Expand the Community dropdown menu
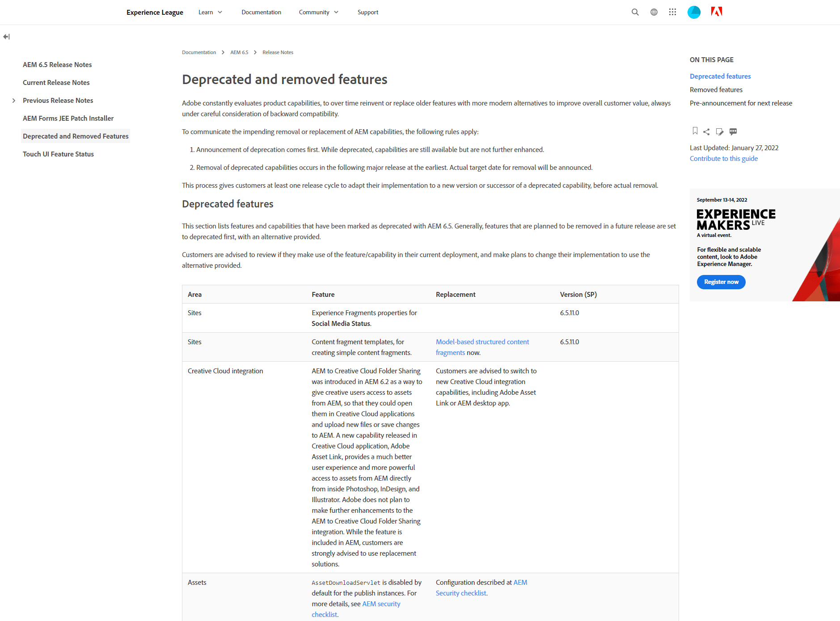 pyautogui.click(x=319, y=12)
